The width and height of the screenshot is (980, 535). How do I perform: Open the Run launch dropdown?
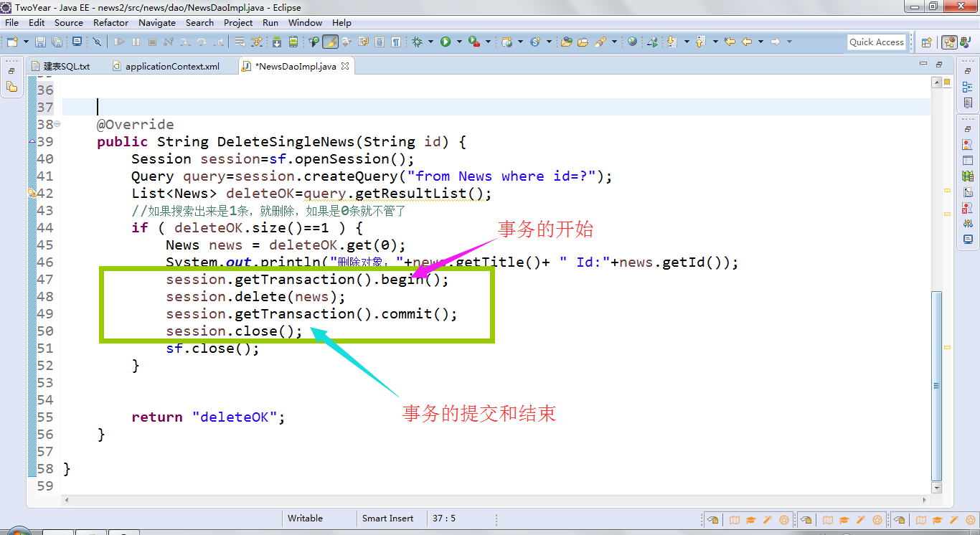pos(459,42)
